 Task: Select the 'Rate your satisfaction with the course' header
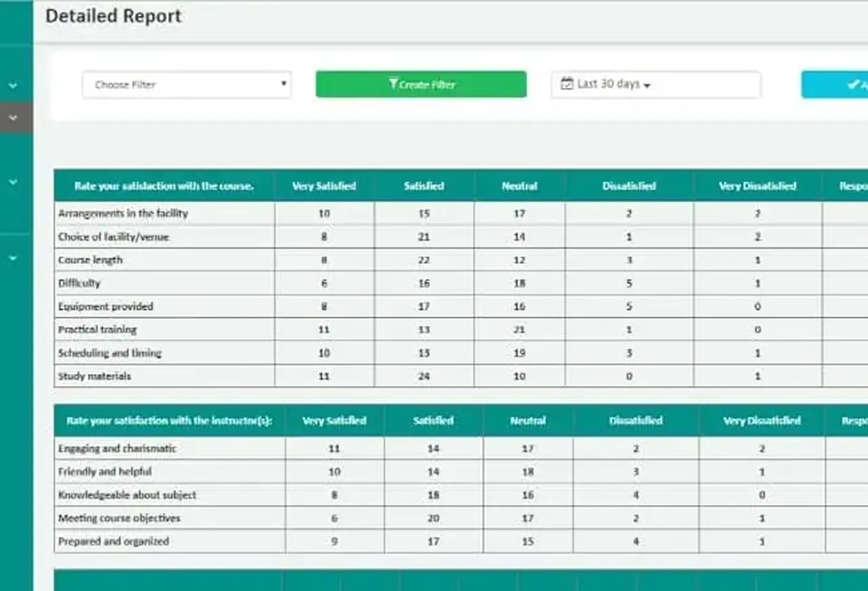[164, 186]
